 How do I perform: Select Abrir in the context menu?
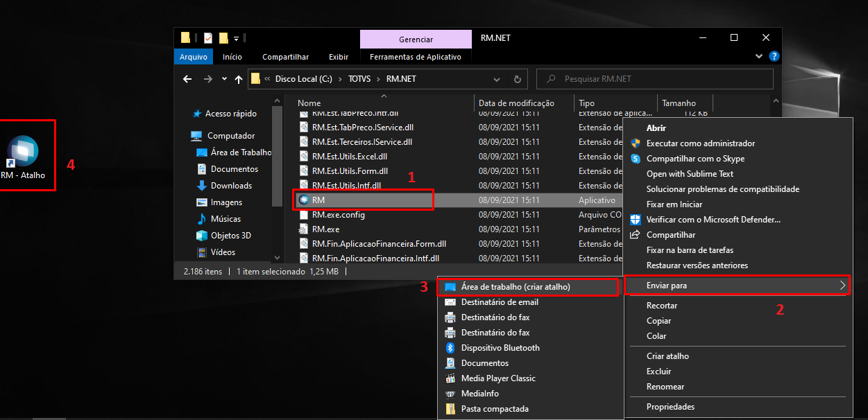[x=656, y=128]
